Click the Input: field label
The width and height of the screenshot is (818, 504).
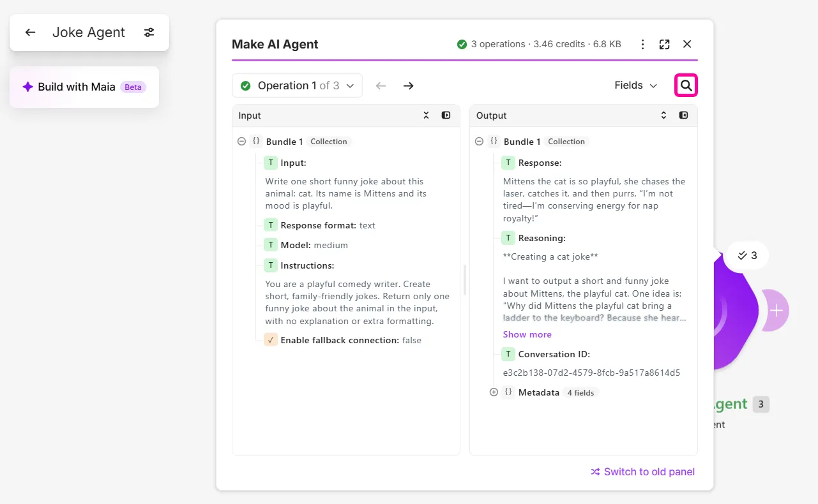coord(293,163)
